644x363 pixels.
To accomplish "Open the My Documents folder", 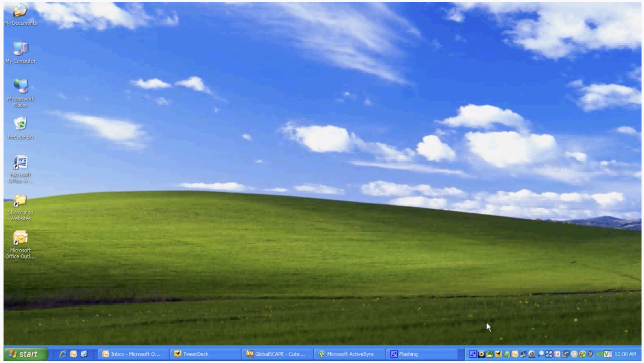I will tap(20, 12).
